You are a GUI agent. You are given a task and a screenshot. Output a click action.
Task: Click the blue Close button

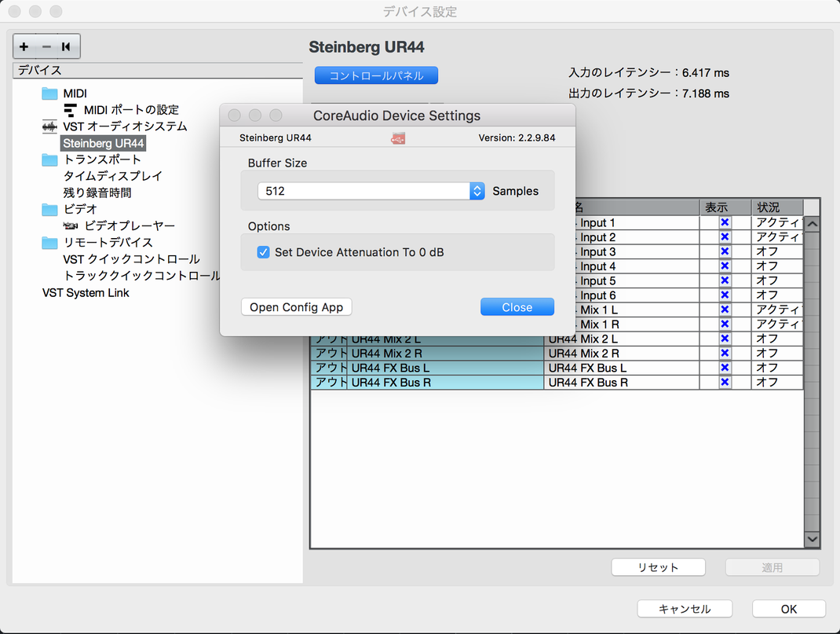tap(517, 307)
